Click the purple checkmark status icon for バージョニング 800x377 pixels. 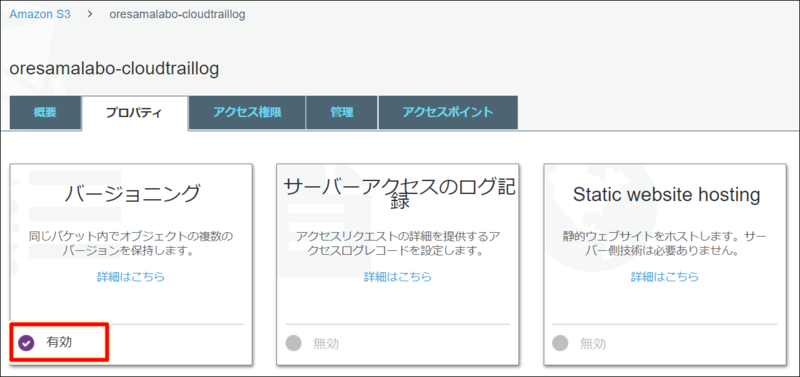point(26,343)
